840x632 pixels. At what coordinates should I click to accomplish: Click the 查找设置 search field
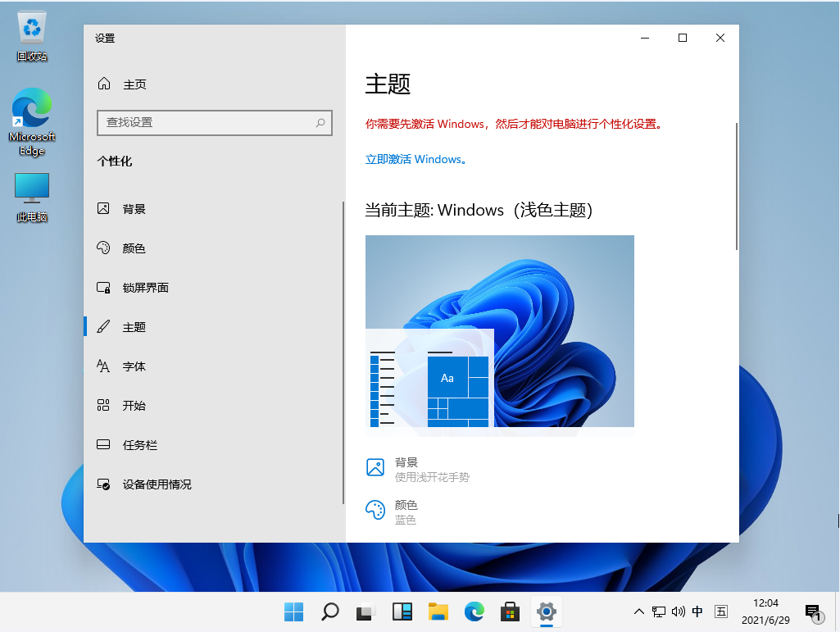point(215,122)
